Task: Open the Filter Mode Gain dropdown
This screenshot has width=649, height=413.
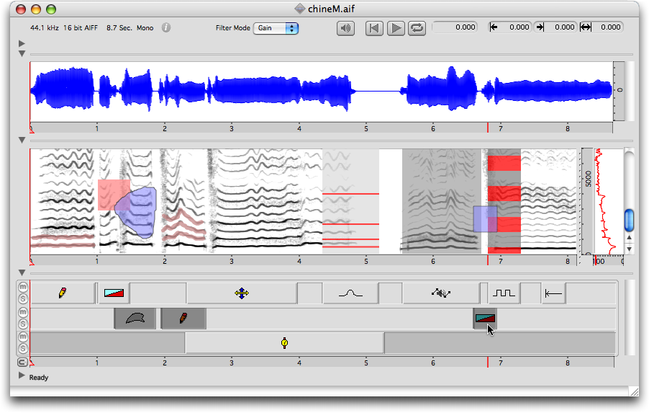Action: (x=276, y=28)
